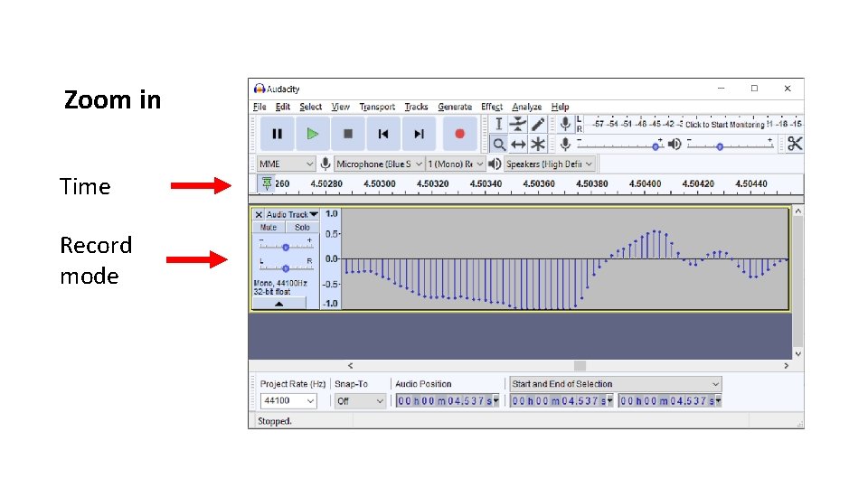Click the Stop transport button
Screen dimensions: 868x488
(348, 134)
